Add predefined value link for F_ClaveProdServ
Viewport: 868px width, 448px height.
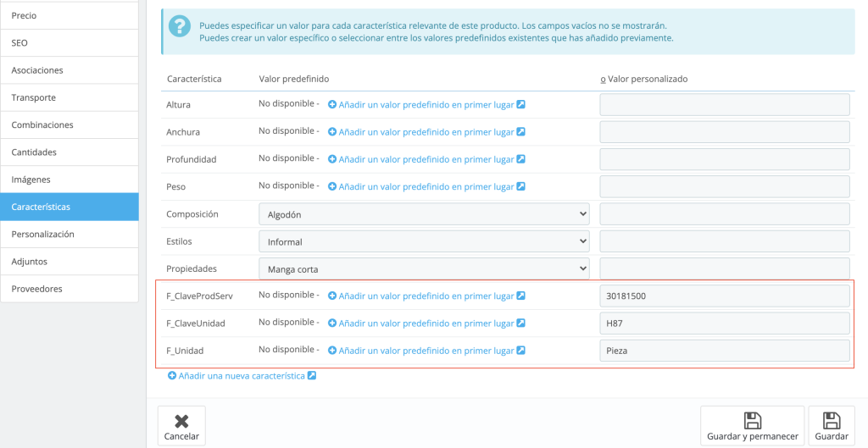426,296
